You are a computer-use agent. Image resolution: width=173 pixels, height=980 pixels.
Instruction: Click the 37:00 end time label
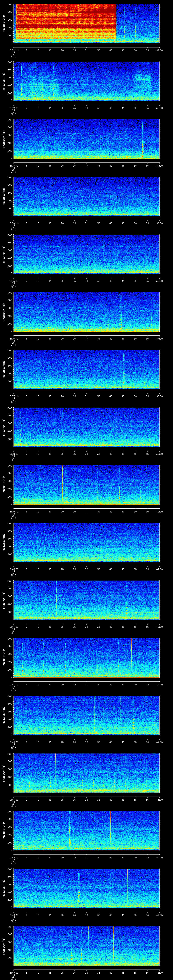point(159,339)
